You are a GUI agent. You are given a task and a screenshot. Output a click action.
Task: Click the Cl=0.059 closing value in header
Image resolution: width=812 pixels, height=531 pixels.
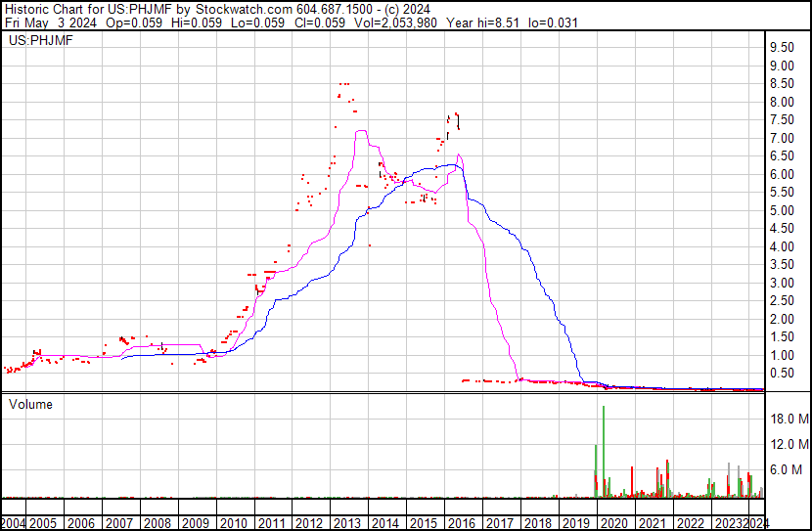tap(320, 23)
